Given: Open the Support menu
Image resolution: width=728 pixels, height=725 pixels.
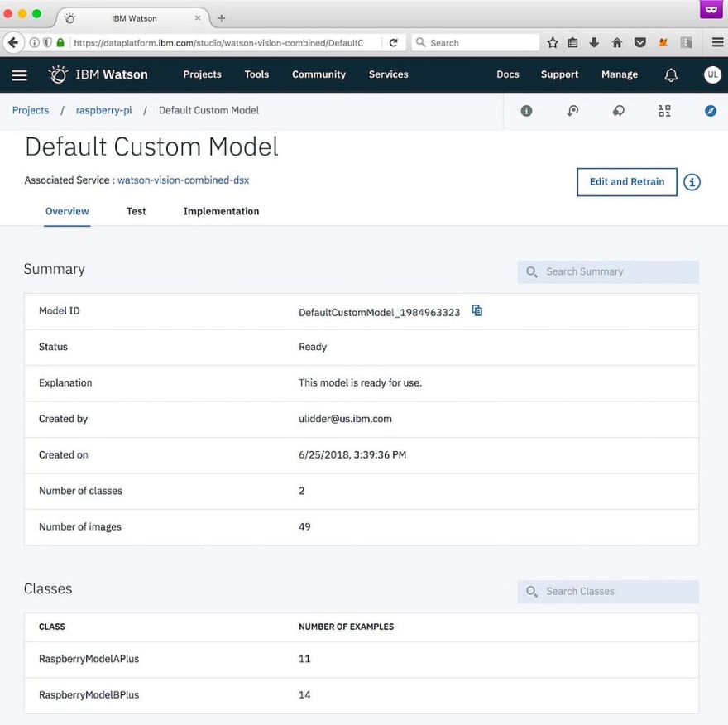Looking at the screenshot, I should (x=559, y=74).
